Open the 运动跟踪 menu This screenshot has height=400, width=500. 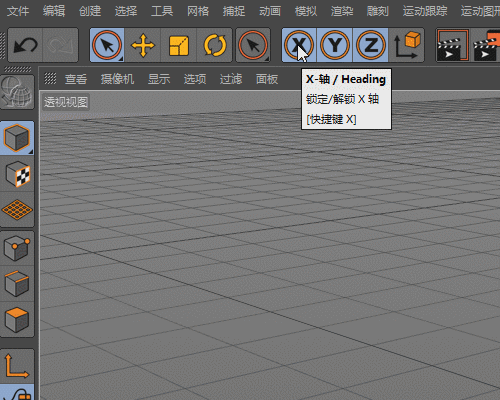pyautogui.click(x=425, y=11)
